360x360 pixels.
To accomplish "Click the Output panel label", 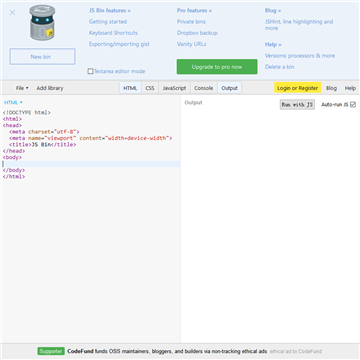I will 193,102.
